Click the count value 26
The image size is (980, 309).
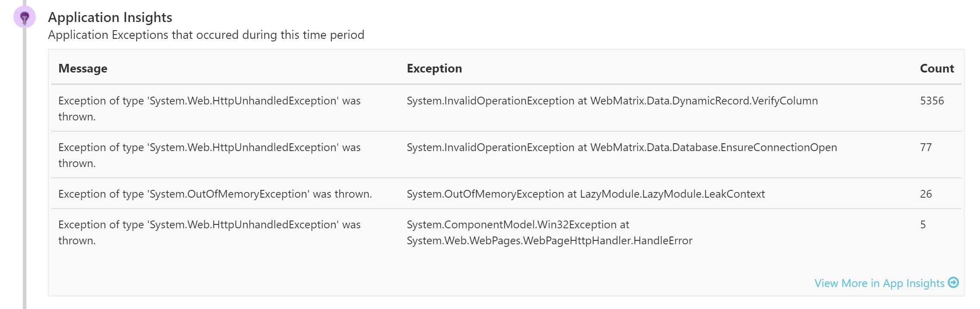pyautogui.click(x=926, y=194)
